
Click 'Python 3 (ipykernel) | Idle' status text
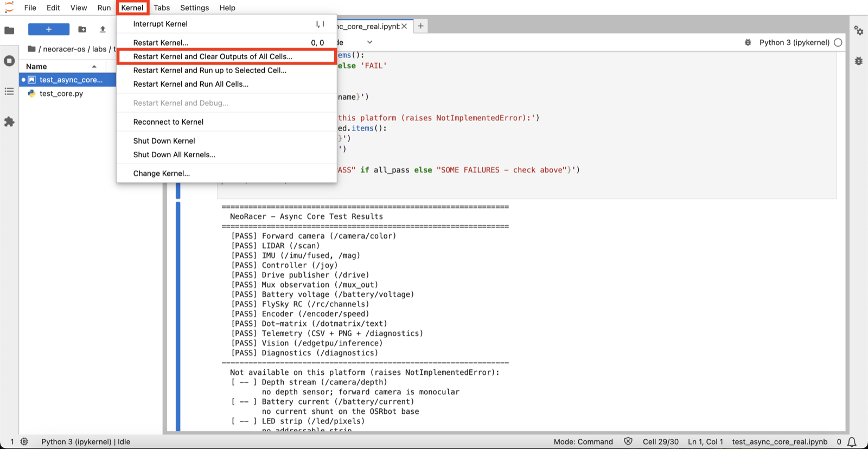(86, 441)
